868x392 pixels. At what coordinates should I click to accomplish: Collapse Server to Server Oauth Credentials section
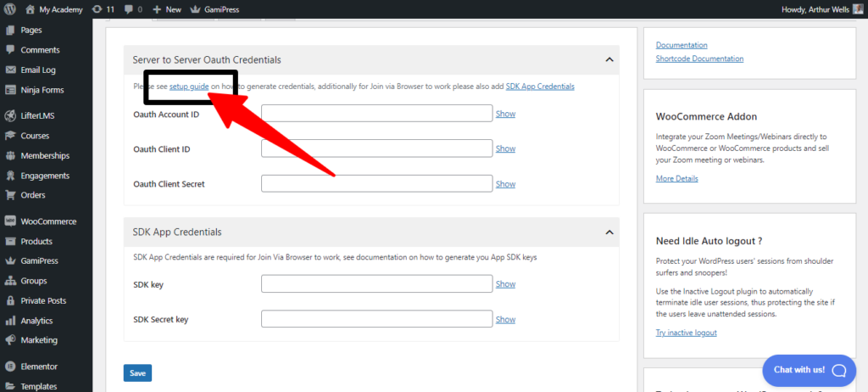[609, 60]
